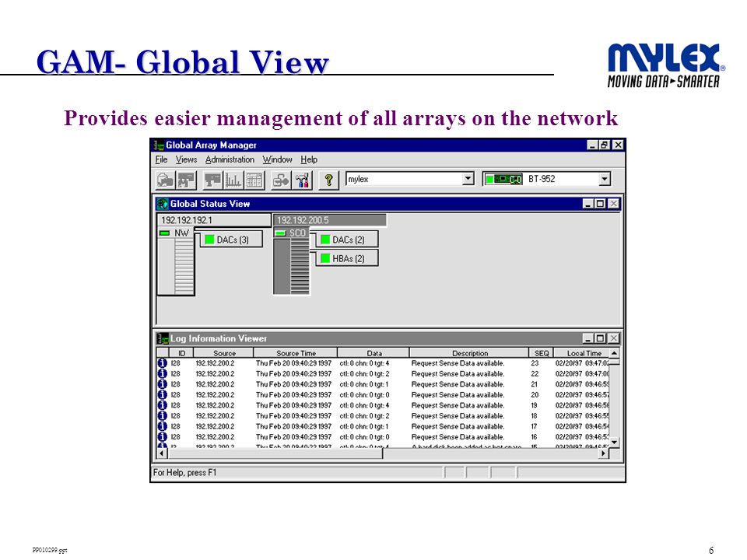Click the Local Time column header
Screen dimensions: 747x560
582,353
